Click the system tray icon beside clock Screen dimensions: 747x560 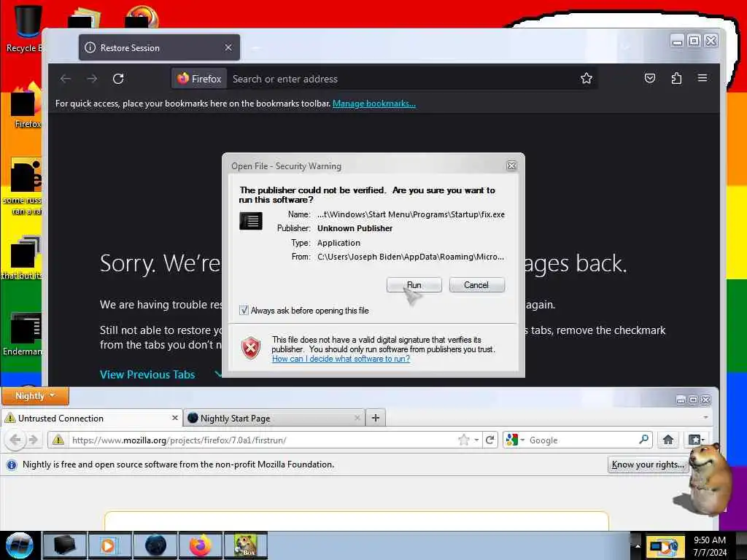click(665, 547)
